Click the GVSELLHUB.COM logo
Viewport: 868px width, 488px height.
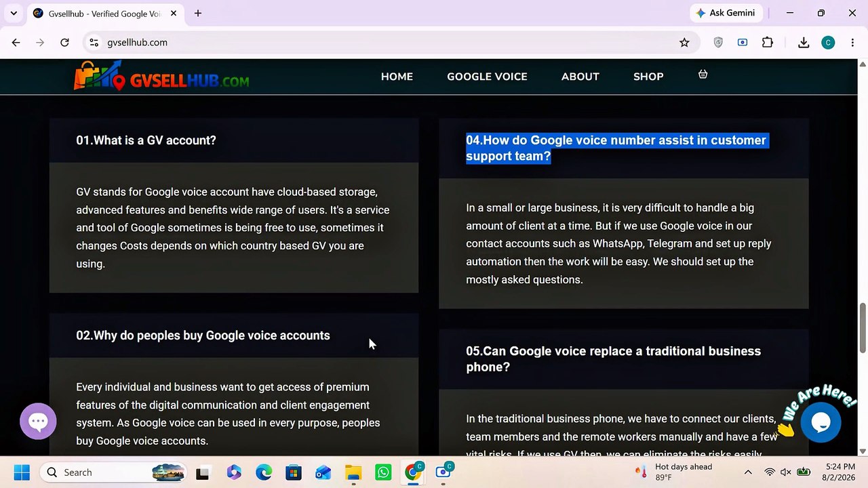(161, 77)
